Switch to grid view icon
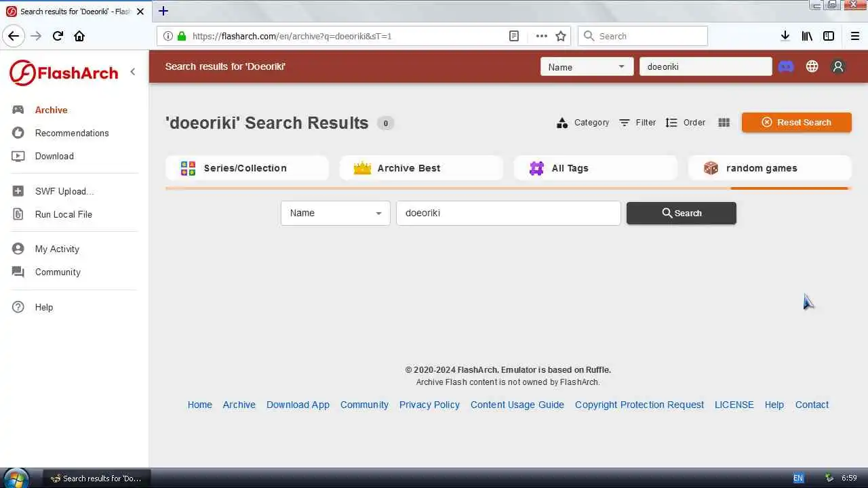 click(724, 123)
